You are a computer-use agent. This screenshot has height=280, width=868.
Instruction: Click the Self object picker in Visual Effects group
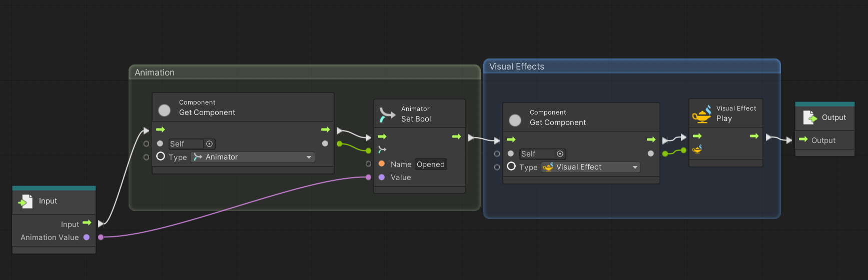560,154
